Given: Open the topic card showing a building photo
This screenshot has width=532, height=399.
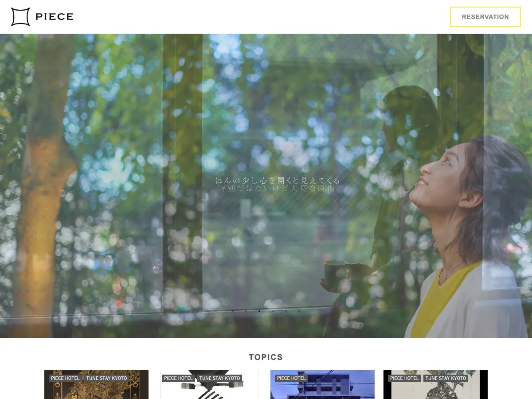Looking at the screenshot, I should pyautogui.click(x=322, y=385).
